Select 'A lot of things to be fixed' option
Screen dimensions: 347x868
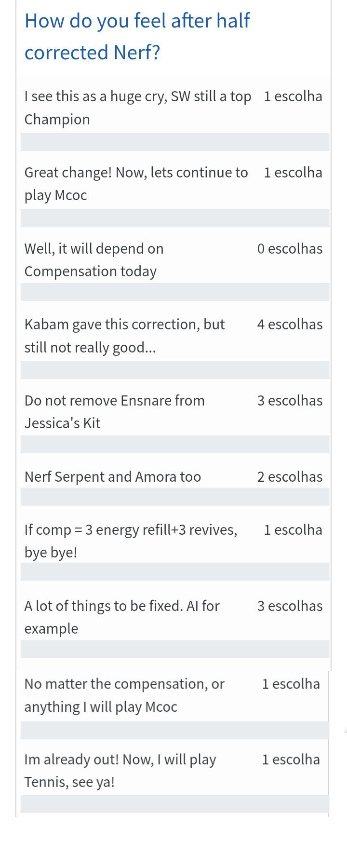click(122, 617)
